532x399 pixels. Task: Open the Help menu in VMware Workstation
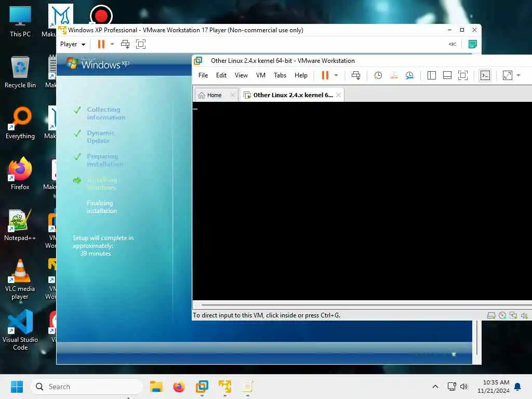coord(301,75)
